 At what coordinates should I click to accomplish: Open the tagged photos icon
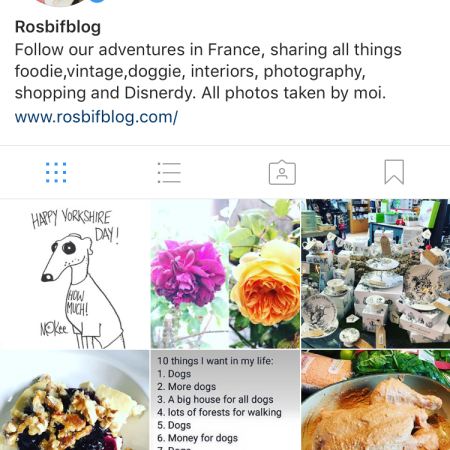click(282, 172)
